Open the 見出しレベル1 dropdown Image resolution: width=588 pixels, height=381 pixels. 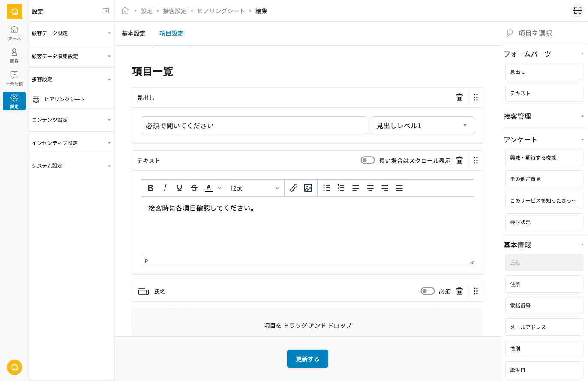coord(423,125)
